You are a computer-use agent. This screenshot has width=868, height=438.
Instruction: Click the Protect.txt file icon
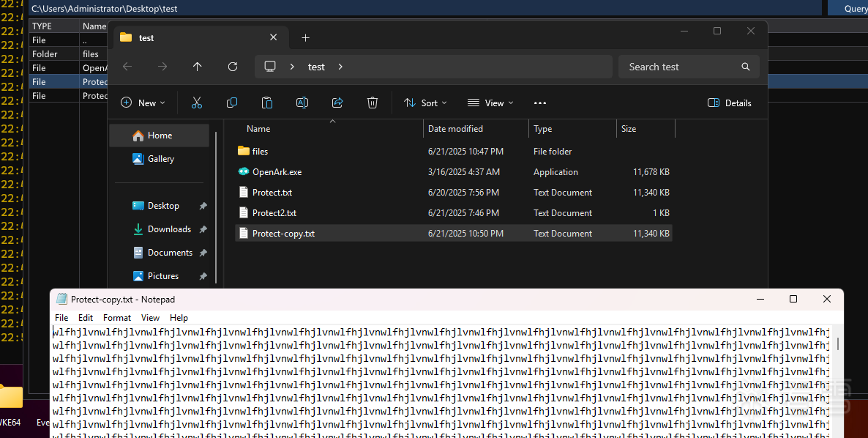[x=244, y=192]
